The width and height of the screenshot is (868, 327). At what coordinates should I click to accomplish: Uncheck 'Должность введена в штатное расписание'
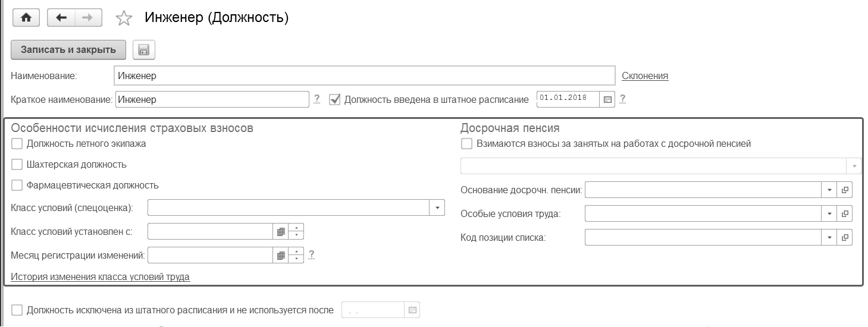[x=335, y=100]
